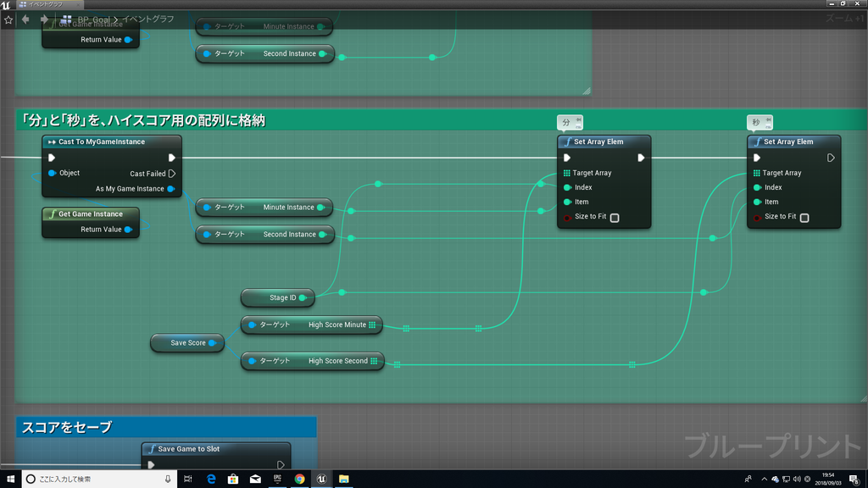Select the スコアをセーブ comment header
This screenshot has width=868, height=488.
[x=166, y=427]
